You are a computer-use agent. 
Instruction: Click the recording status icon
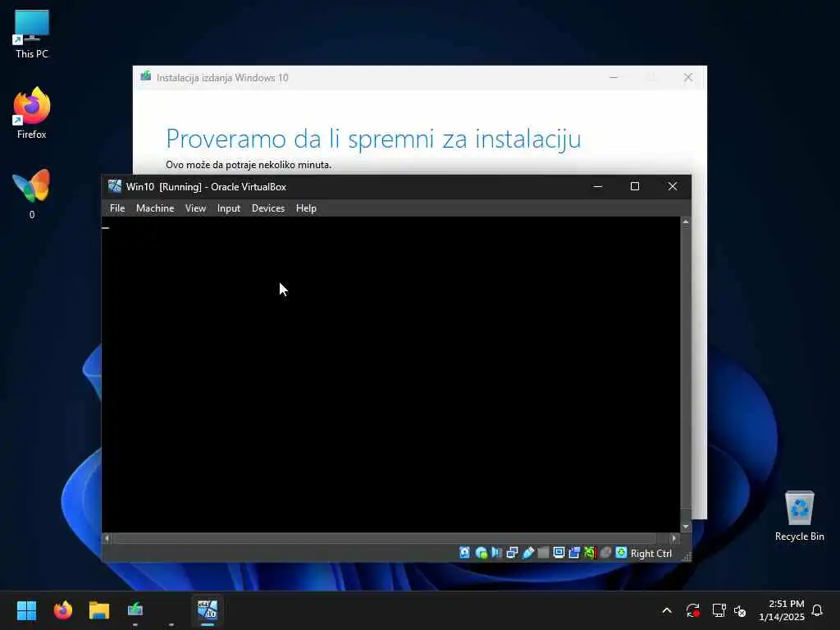click(574, 553)
